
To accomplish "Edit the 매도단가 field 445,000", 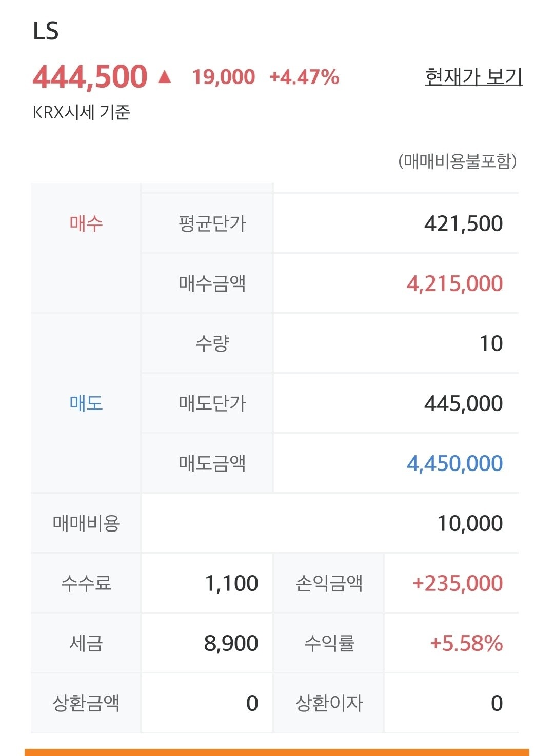I will (x=396, y=403).
